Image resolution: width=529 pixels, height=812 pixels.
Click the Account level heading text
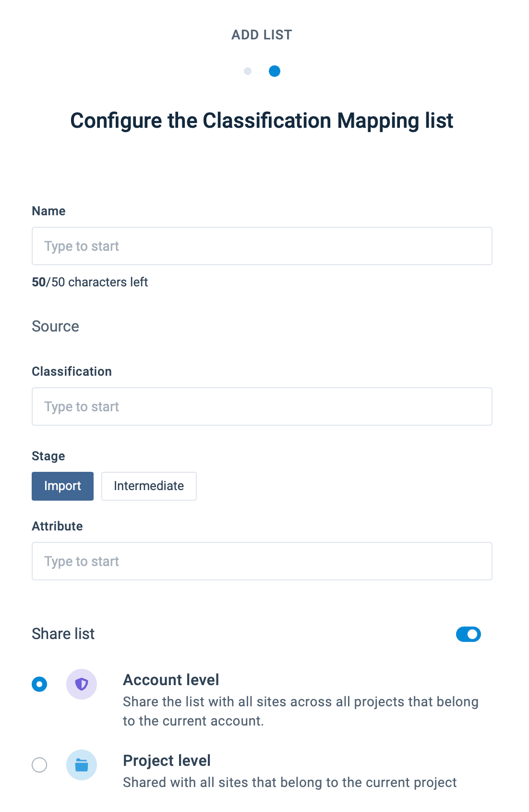[171, 680]
